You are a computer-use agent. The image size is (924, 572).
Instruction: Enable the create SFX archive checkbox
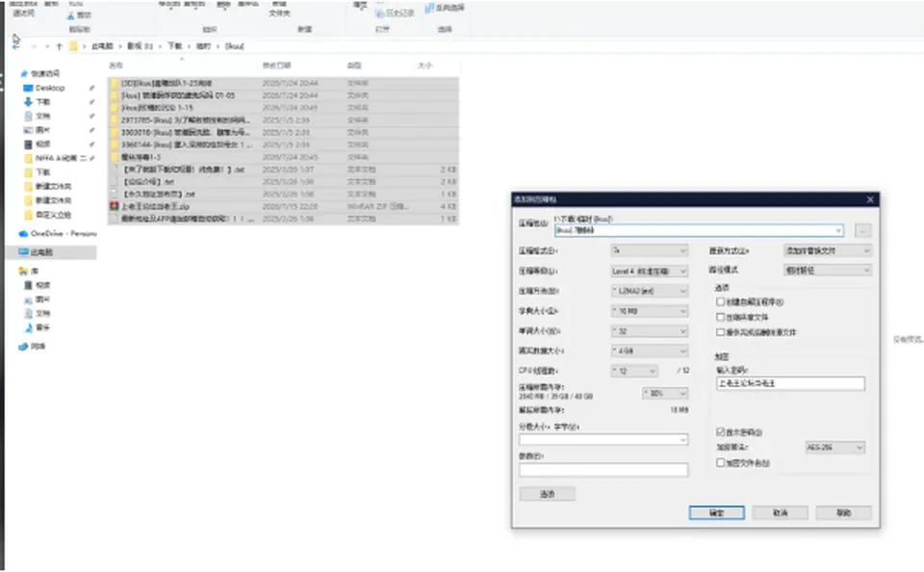720,302
